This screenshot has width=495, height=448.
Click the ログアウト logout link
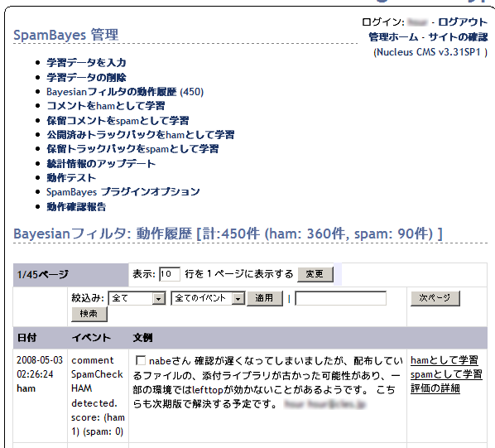[463, 22]
